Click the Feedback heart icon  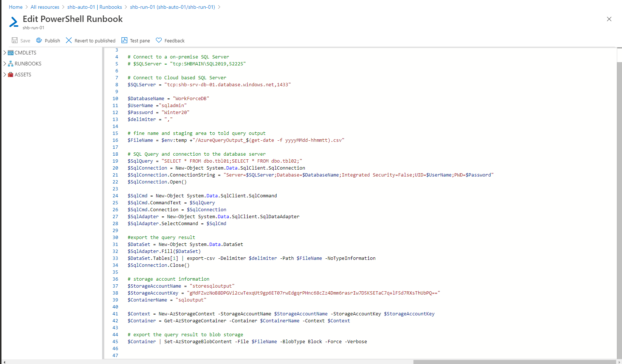(x=158, y=40)
